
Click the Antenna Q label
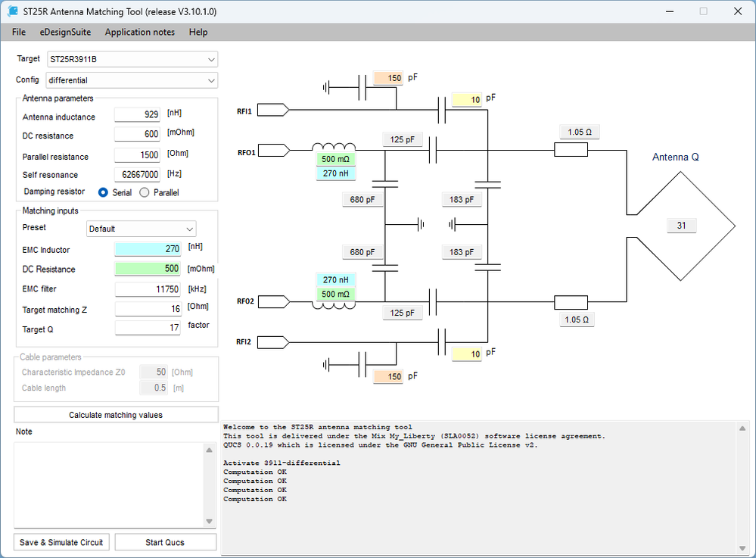pyautogui.click(x=676, y=157)
